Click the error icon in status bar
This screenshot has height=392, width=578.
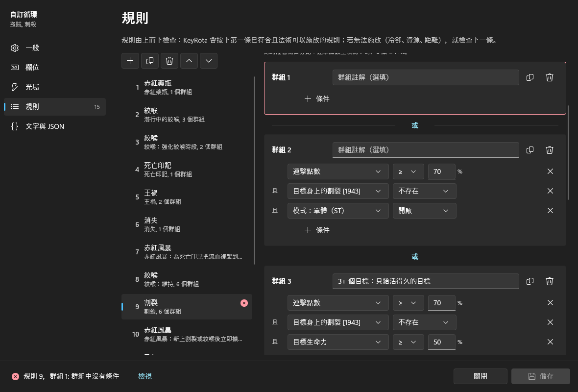pos(15,376)
